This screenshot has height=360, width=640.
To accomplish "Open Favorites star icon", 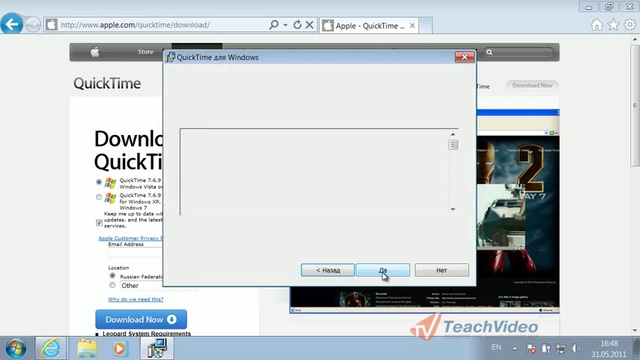I will [x=613, y=25].
